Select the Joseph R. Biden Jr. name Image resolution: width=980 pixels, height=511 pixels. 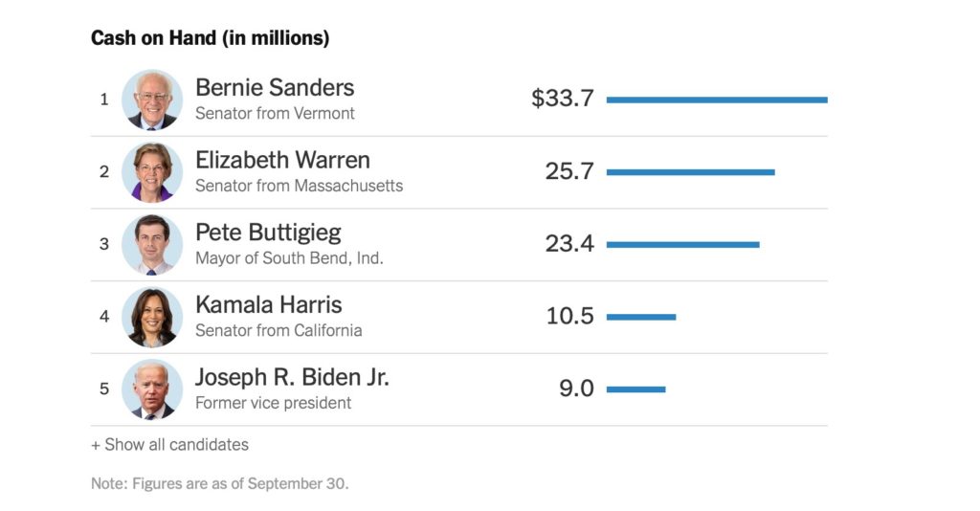[x=292, y=378]
